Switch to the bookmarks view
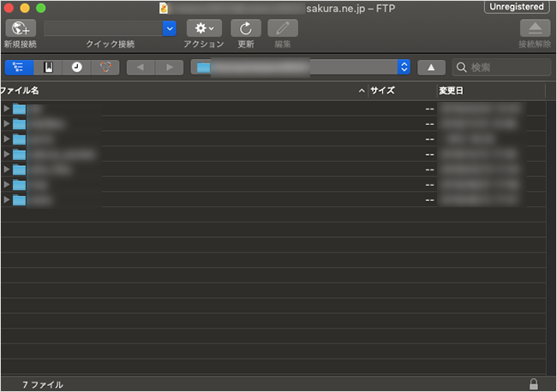Viewport: 557px width, 392px height. coord(48,67)
